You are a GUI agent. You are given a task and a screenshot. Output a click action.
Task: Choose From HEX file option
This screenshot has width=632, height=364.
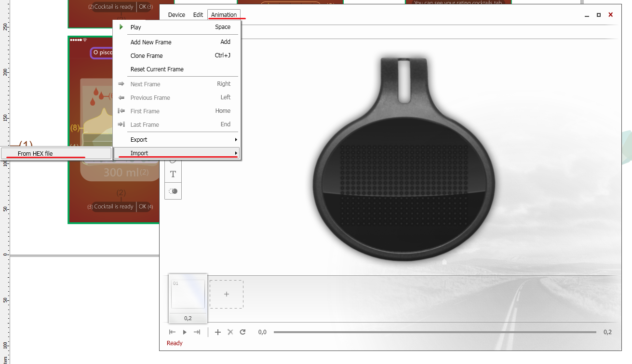(35, 154)
